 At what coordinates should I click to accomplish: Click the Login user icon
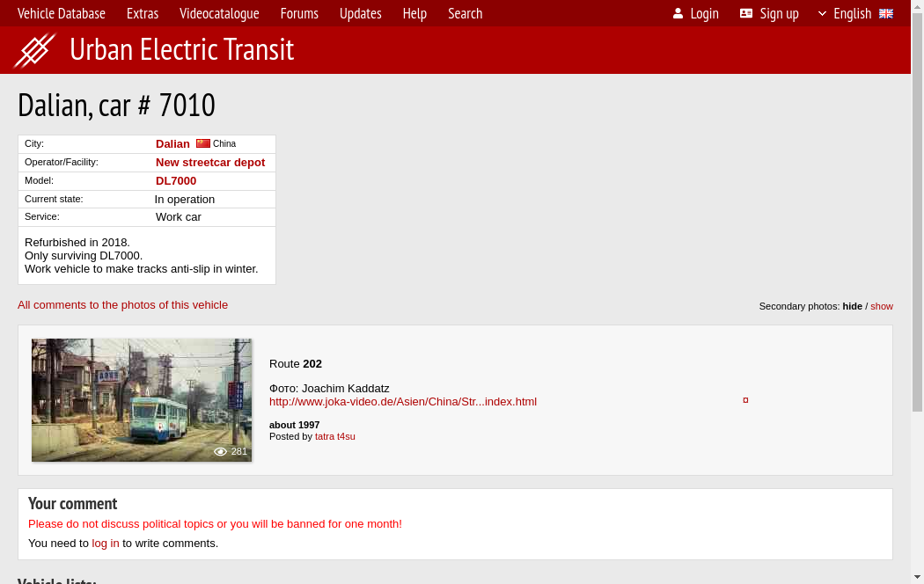[x=678, y=13]
